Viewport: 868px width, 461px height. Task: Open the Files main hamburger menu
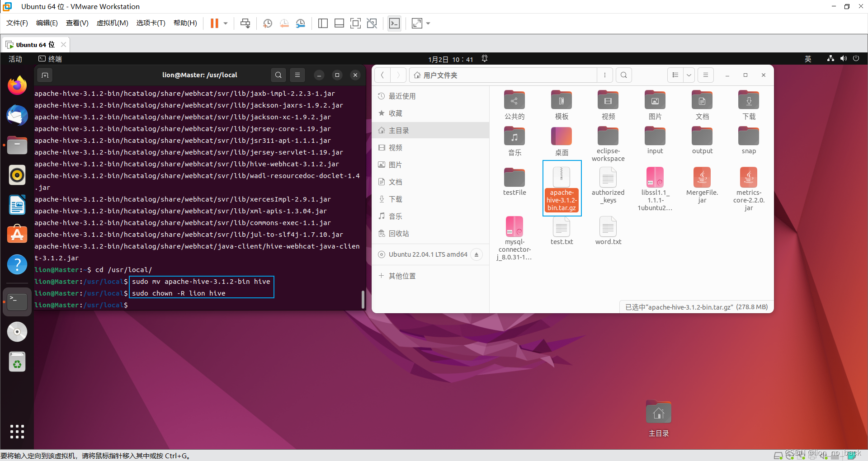[705, 75]
